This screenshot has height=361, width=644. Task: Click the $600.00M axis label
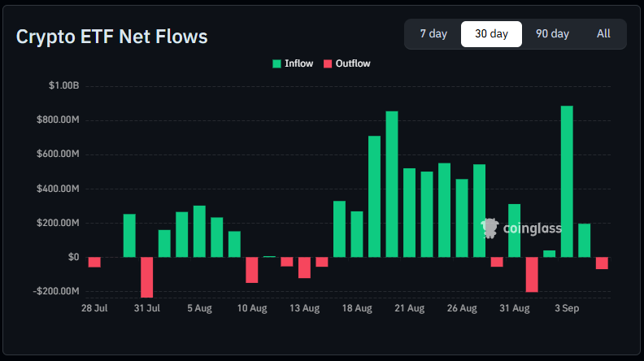(x=58, y=154)
